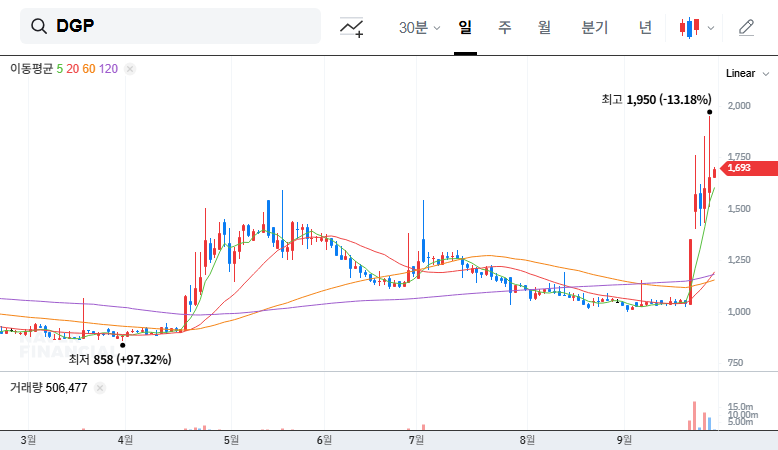Open the pencil drawing tool
Screen dimensions: 778x450
click(746, 27)
